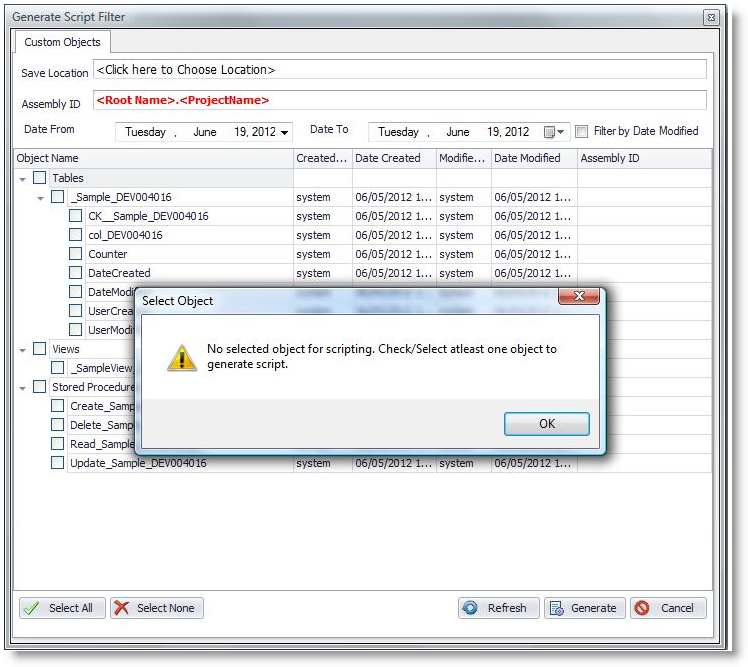
Task: Click the red X Select None icon
Action: coord(121,608)
